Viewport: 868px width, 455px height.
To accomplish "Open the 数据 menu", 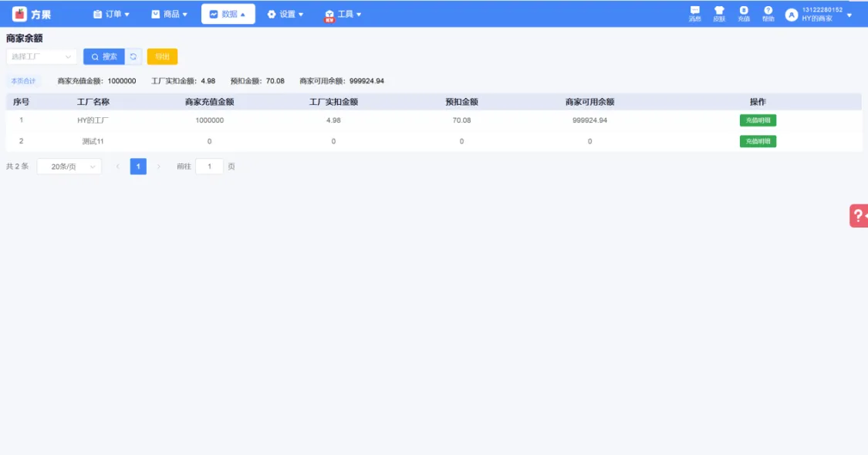I will [228, 14].
